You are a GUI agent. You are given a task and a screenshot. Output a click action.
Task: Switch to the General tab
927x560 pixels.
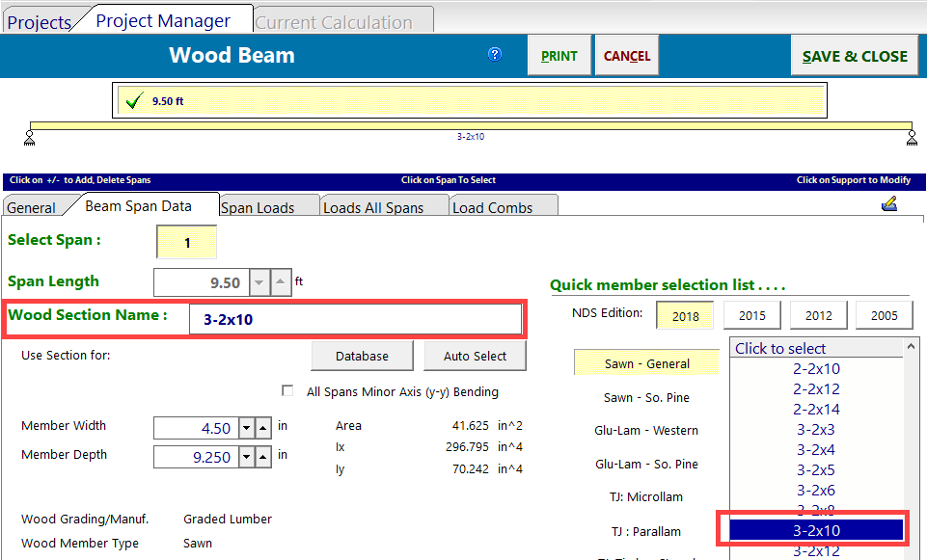pyautogui.click(x=31, y=208)
